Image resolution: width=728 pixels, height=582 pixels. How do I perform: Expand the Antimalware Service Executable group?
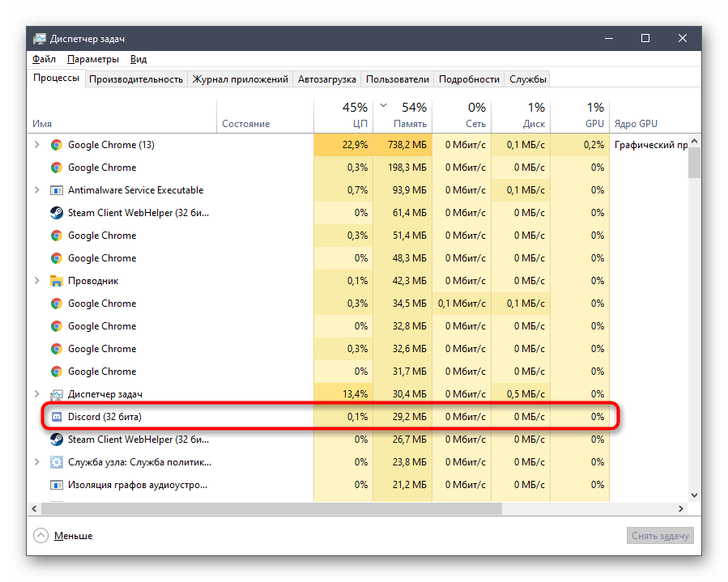[x=36, y=190]
